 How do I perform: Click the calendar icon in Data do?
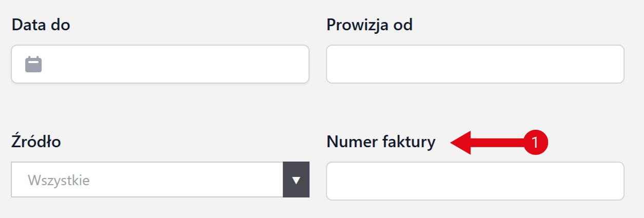click(34, 64)
